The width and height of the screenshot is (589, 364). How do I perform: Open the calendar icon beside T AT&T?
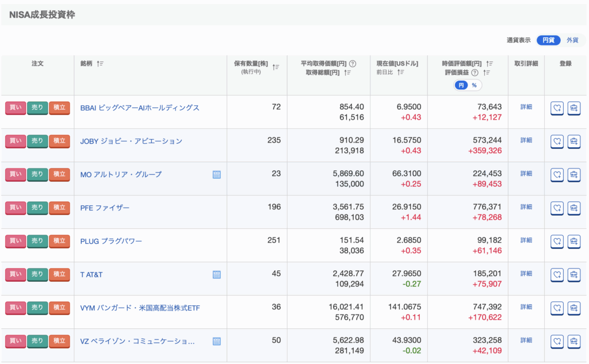(x=217, y=275)
